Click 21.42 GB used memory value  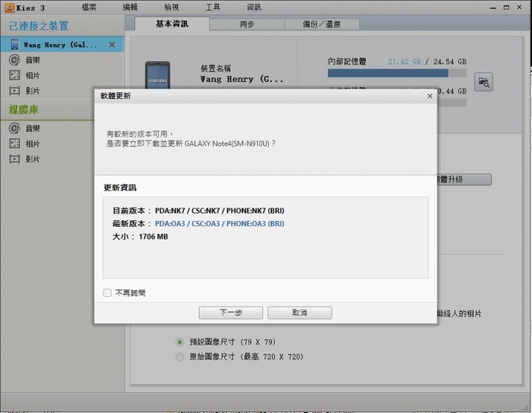click(x=404, y=62)
